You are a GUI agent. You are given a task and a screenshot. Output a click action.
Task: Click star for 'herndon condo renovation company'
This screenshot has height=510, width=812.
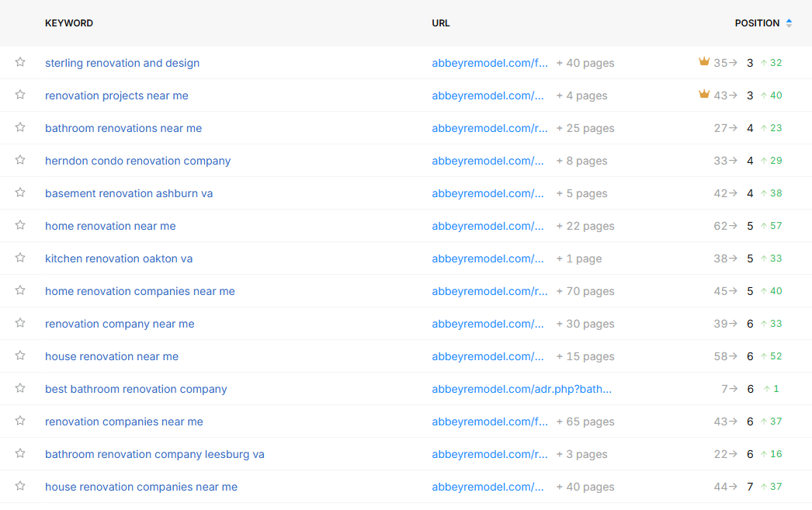click(20, 160)
